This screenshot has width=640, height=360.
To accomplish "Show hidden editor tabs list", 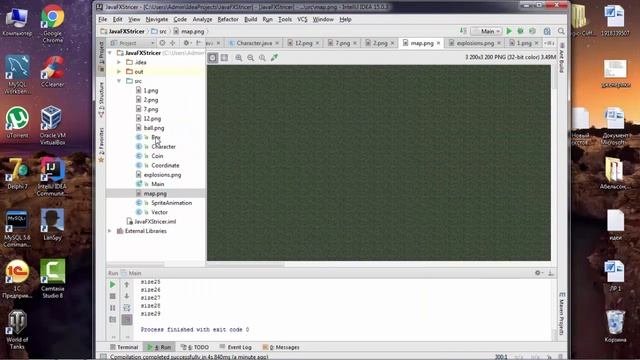I will 549,43.
